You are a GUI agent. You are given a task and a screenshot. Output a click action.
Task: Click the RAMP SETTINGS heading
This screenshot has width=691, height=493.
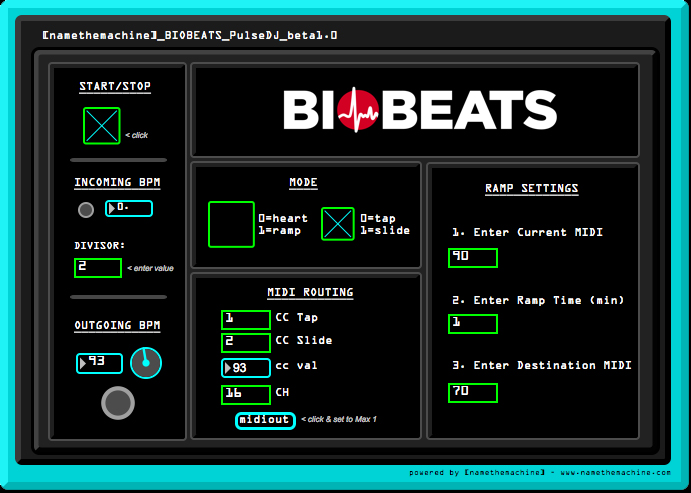point(532,189)
